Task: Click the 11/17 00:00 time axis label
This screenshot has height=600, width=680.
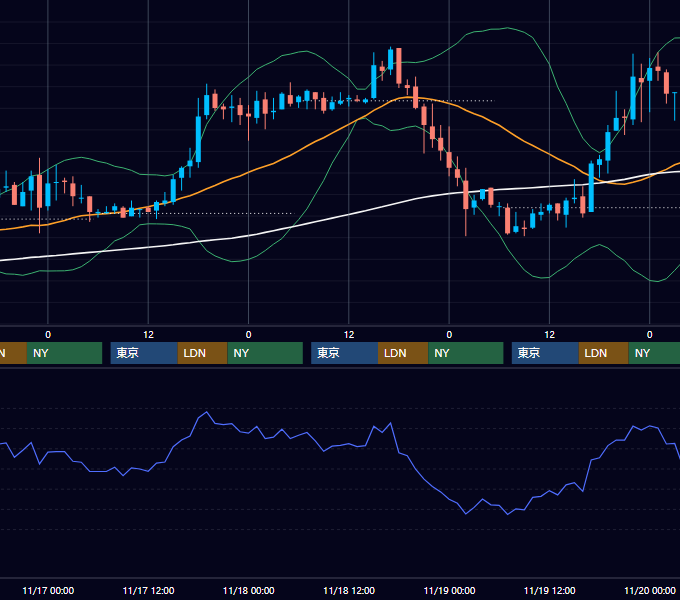Action: click(x=48, y=590)
